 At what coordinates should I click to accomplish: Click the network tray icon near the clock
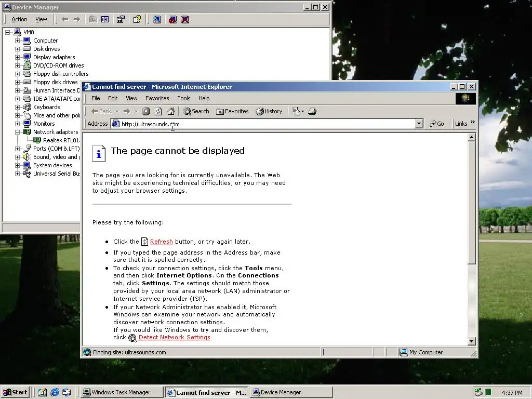coord(478,392)
